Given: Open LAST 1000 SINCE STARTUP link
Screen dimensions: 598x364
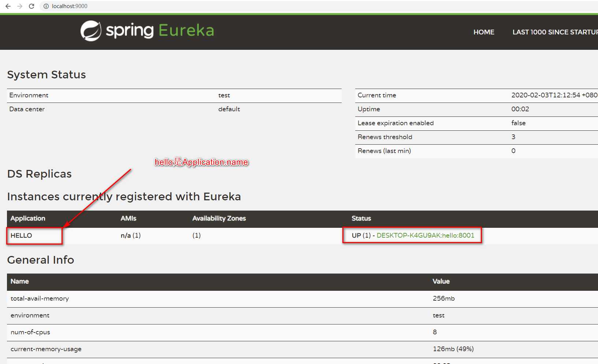Looking at the screenshot, I should point(555,32).
